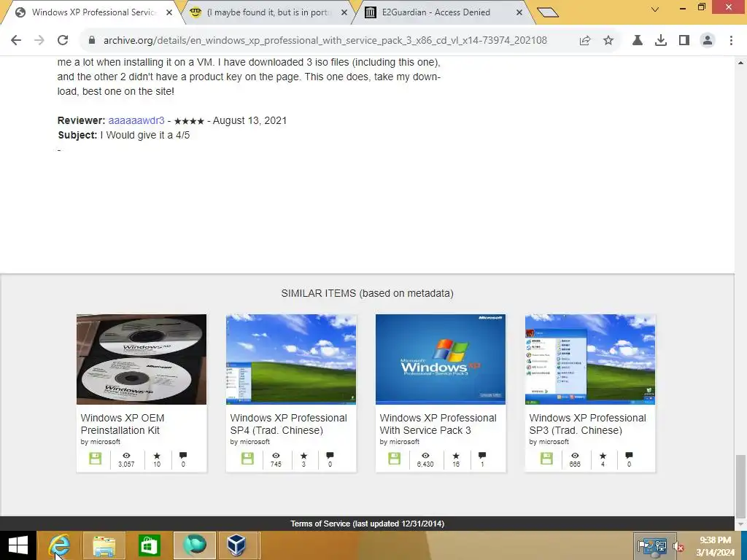Viewport: 747px width, 560px height.
Task: Reload the archive.org page
Action: pyautogui.click(x=63, y=41)
